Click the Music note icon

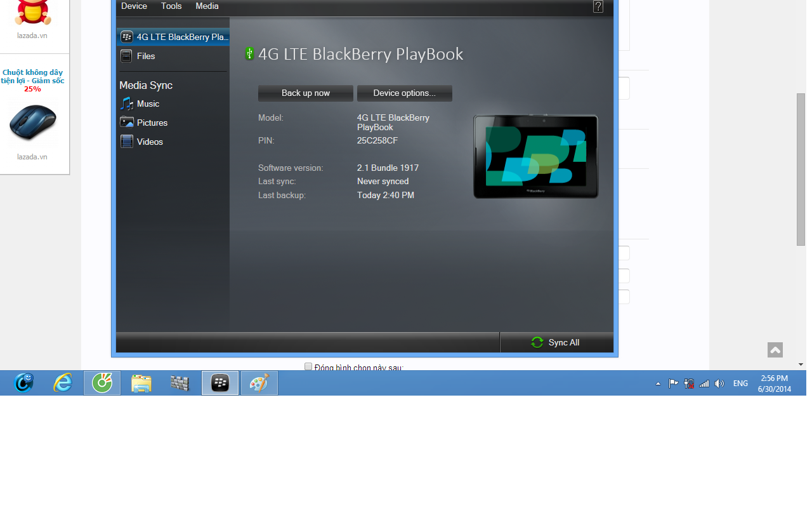pyautogui.click(x=127, y=104)
